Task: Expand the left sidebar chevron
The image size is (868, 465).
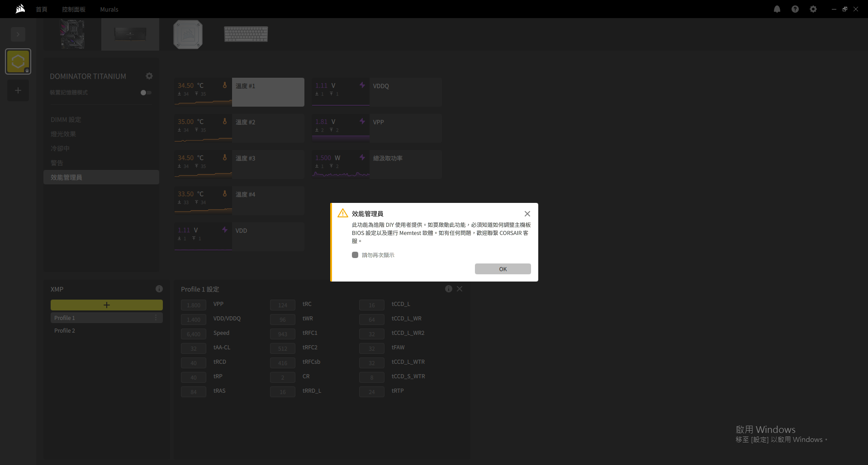Action: tap(18, 34)
